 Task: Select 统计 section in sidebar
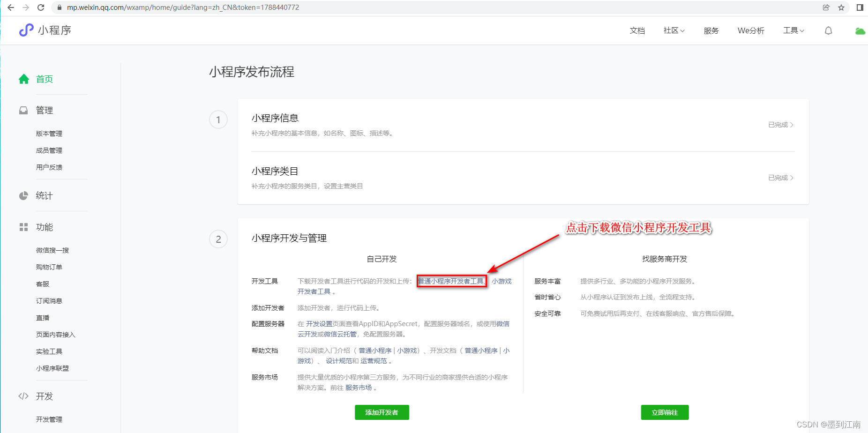coord(45,195)
